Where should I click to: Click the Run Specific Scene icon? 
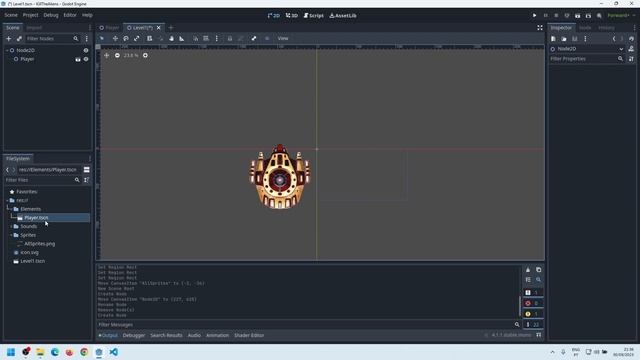click(588, 16)
